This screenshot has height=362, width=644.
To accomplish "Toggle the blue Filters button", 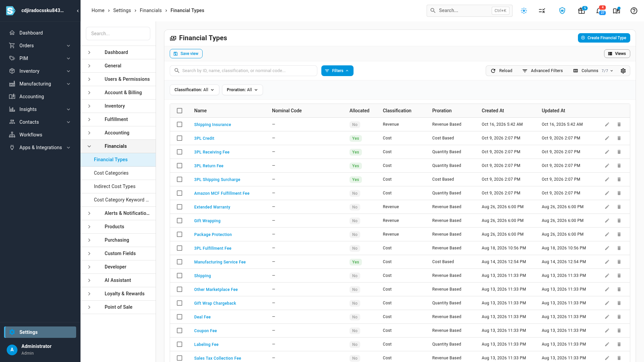I will coord(337,71).
